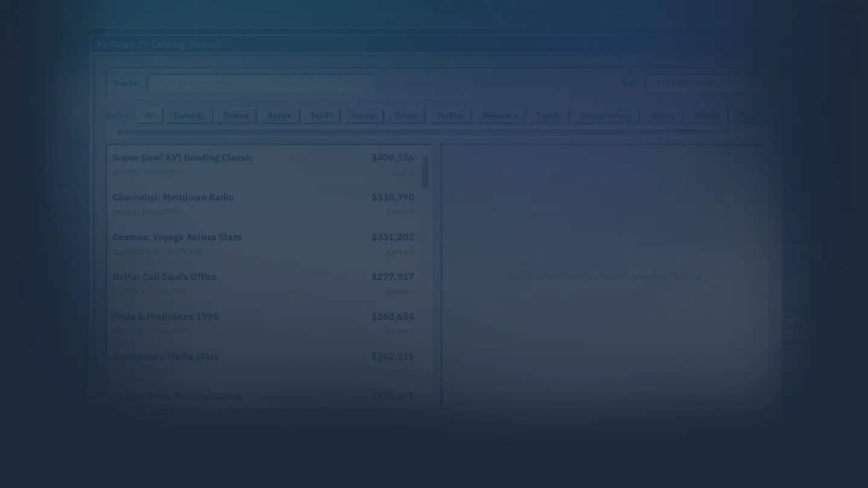Filter the catalog by Drama genre

(236, 115)
